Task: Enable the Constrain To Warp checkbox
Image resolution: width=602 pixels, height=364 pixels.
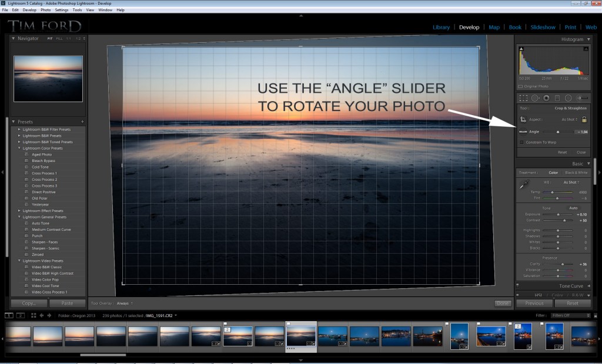Action: point(521,142)
